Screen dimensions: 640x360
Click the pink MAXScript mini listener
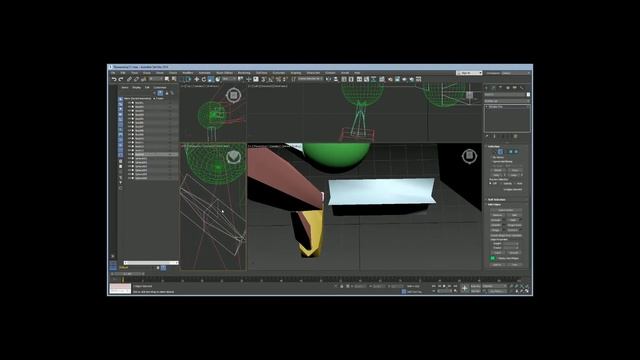(120, 287)
